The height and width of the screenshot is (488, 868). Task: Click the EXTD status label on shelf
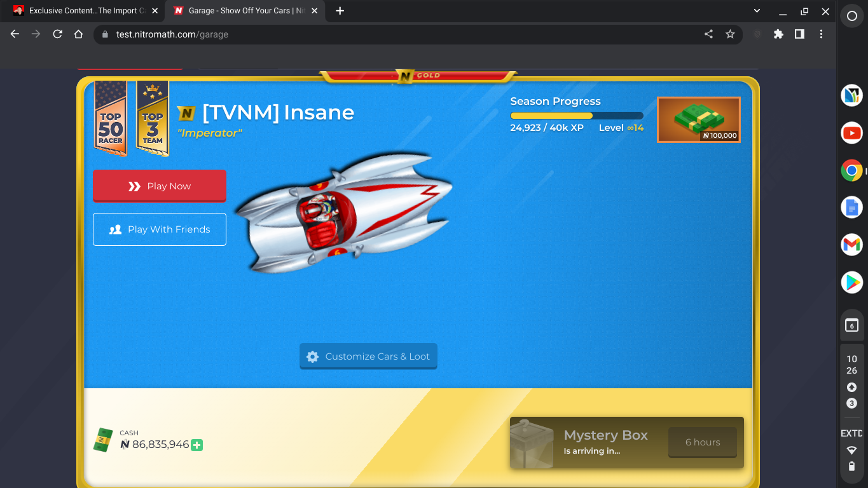click(851, 433)
